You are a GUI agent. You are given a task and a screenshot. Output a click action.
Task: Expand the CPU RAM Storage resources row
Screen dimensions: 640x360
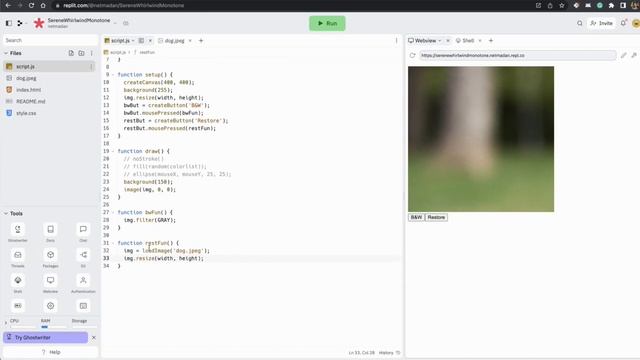coord(6,323)
